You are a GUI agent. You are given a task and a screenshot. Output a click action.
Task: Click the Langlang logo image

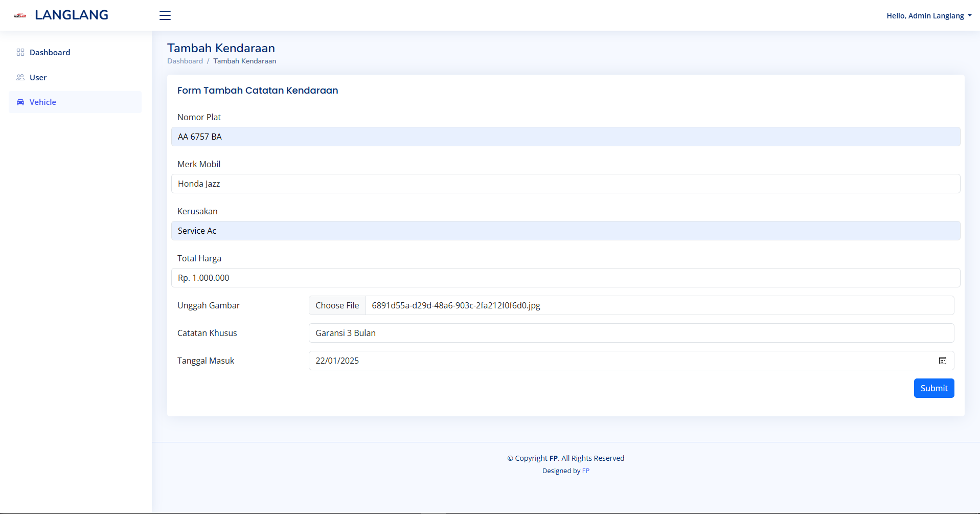click(20, 16)
